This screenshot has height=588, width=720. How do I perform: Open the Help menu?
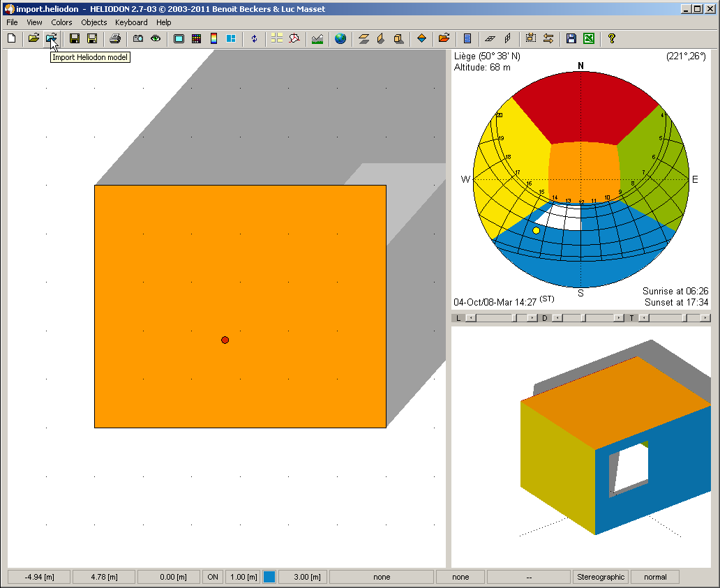163,22
